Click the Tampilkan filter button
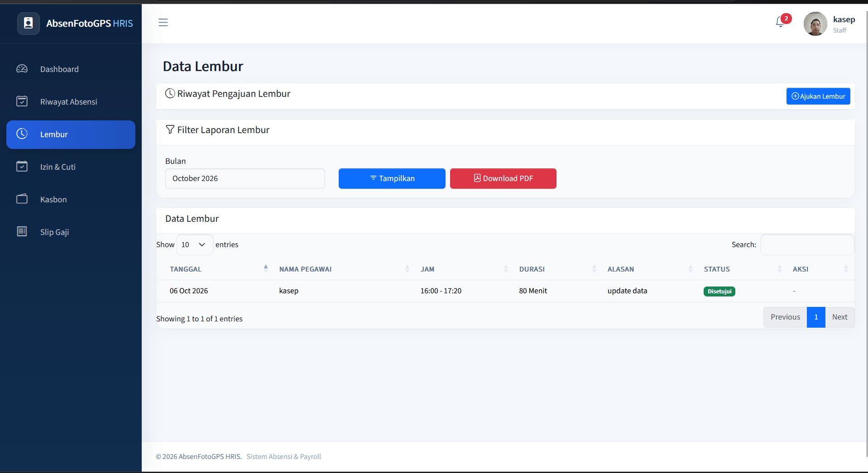The width and height of the screenshot is (868, 473). (x=392, y=178)
